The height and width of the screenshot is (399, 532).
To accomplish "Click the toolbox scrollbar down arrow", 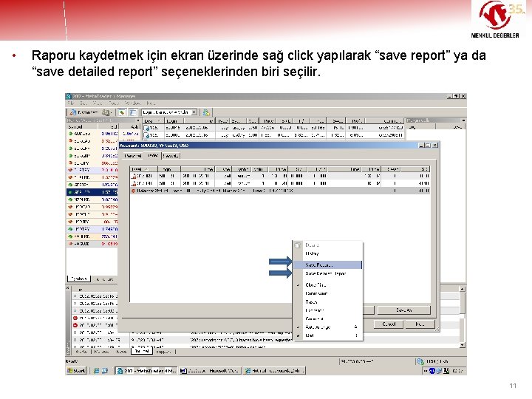I will tap(463, 345).
